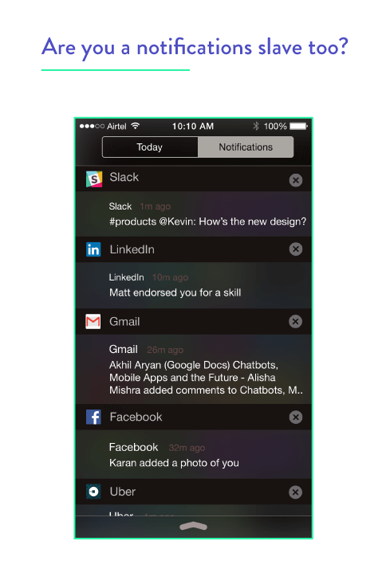Open Matt endorsed you notification
Image resolution: width=386 pixels, height=588 pixels.
(194, 285)
